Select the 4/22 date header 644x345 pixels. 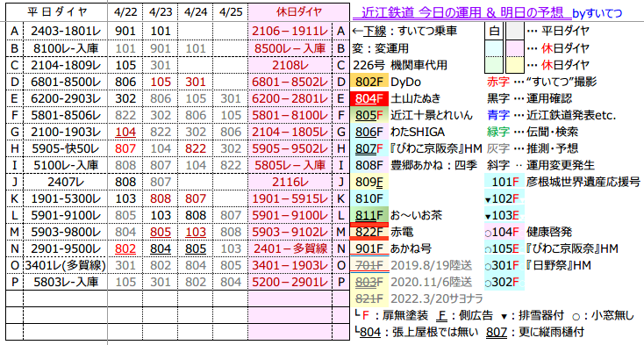pyautogui.click(x=125, y=12)
